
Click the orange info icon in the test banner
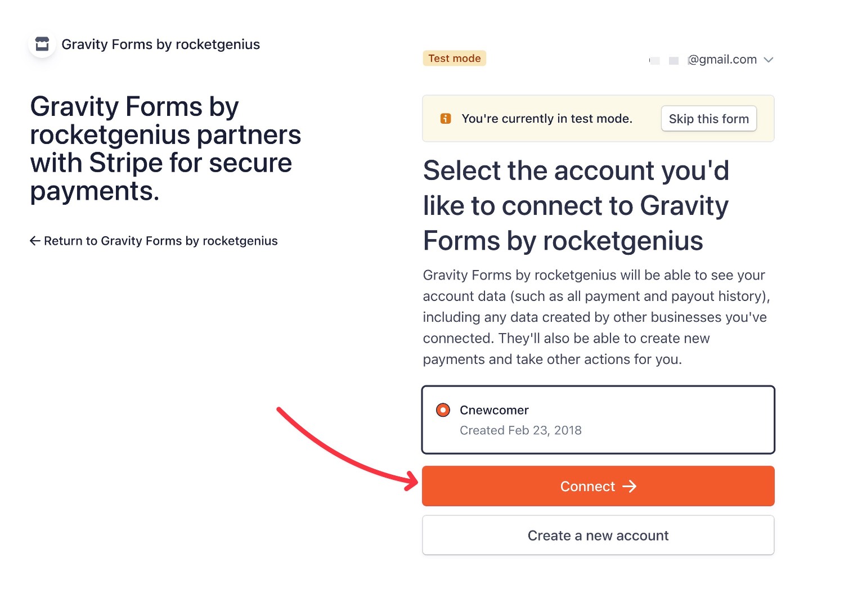(445, 119)
